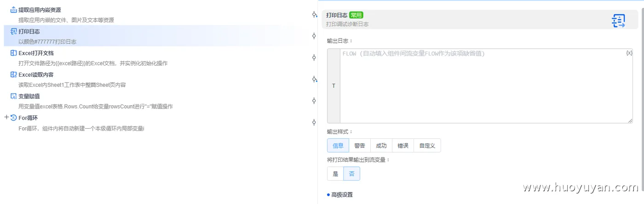This screenshot has height=204, width=644.
Task: Click the 将打印结果输出到流变量 label
Action: point(359,160)
